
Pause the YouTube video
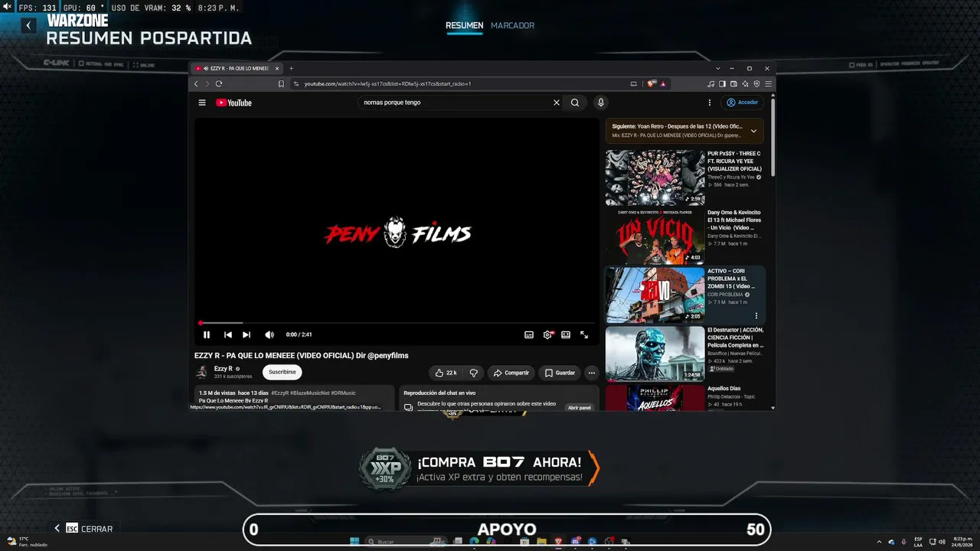click(x=207, y=334)
